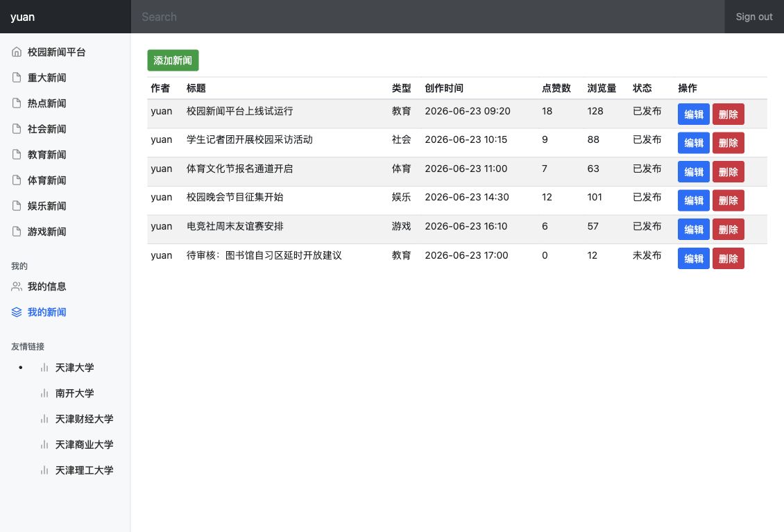Click the document icon beside 游戏新闻
The width and height of the screenshot is (784, 532).
coord(17,232)
